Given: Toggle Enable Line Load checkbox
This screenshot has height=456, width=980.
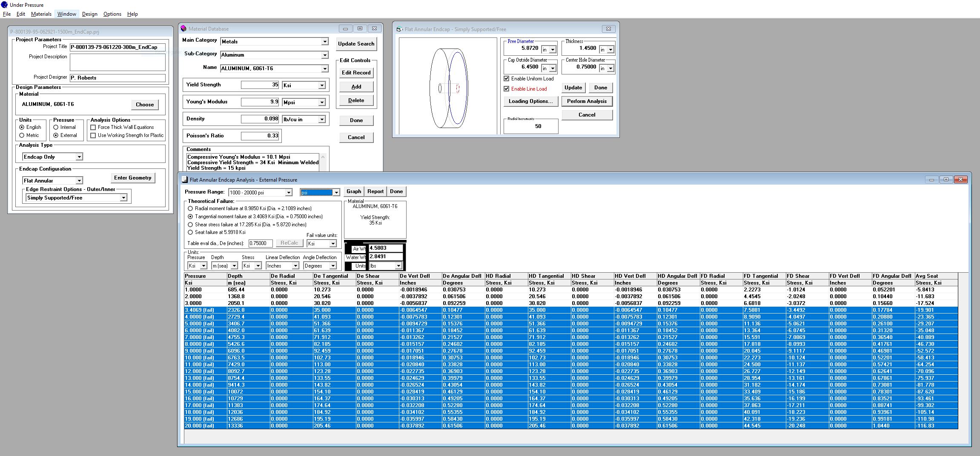Looking at the screenshot, I should (507, 89).
